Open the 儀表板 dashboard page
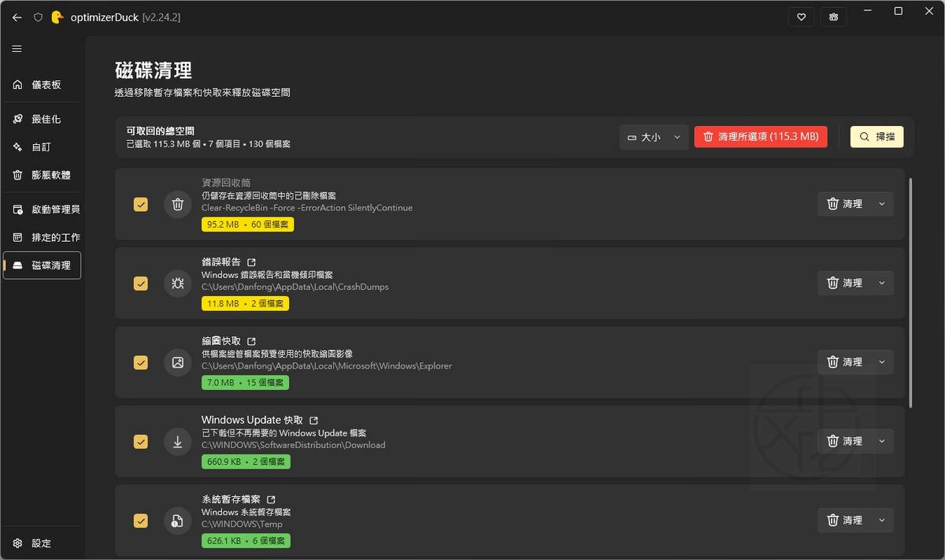Screen dimensions: 945x560 42,84
